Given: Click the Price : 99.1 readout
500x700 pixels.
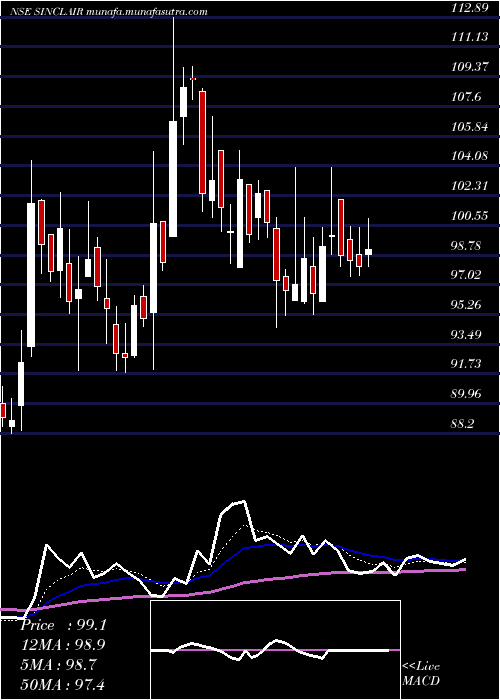Looking at the screenshot, I should [63, 625].
